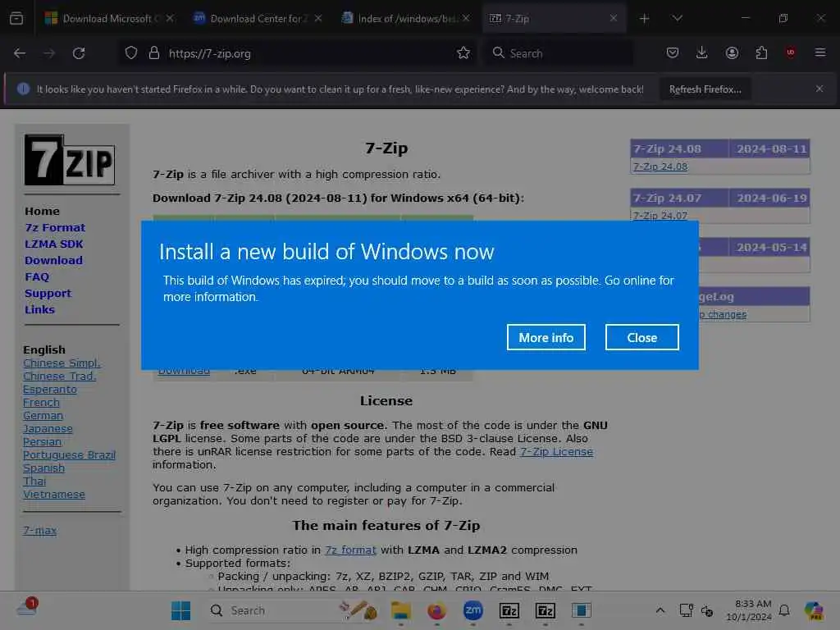
Task: Open Firefox from the taskbar
Action: tap(436, 610)
